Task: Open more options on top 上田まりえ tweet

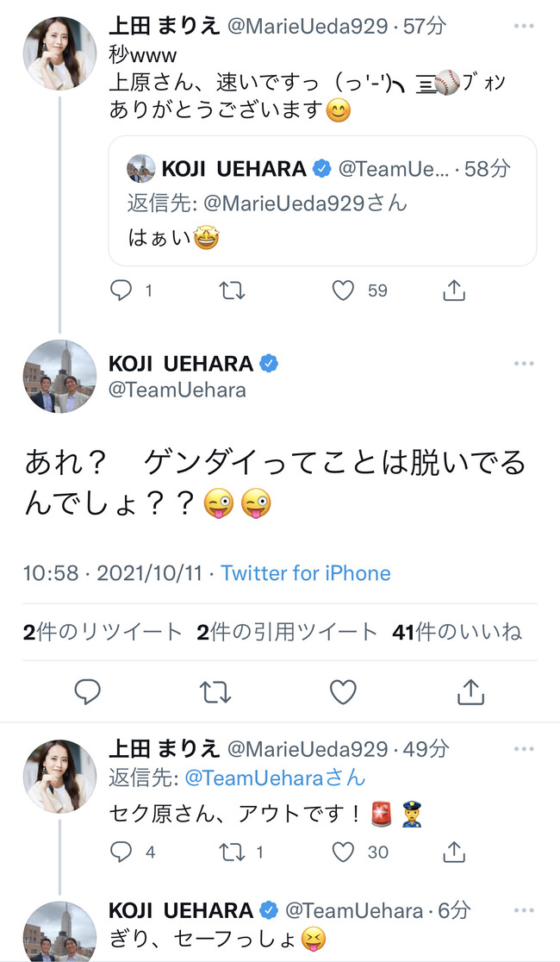Action: coord(524,27)
